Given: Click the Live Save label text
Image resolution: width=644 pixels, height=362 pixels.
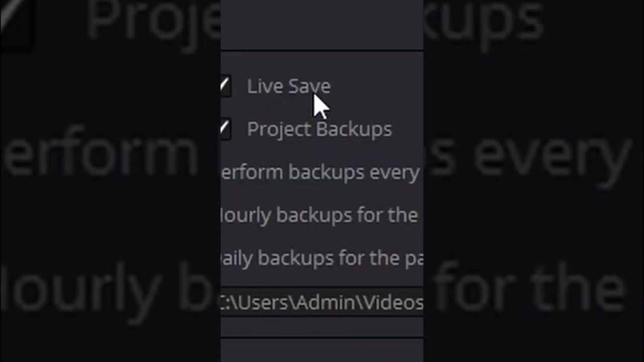Looking at the screenshot, I should point(289,86).
